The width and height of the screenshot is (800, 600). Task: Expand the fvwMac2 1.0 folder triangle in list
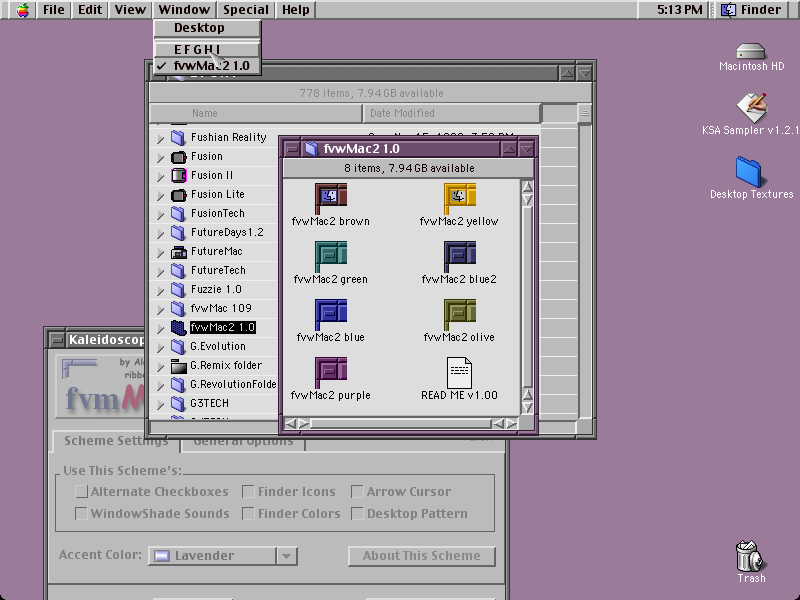coord(160,329)
